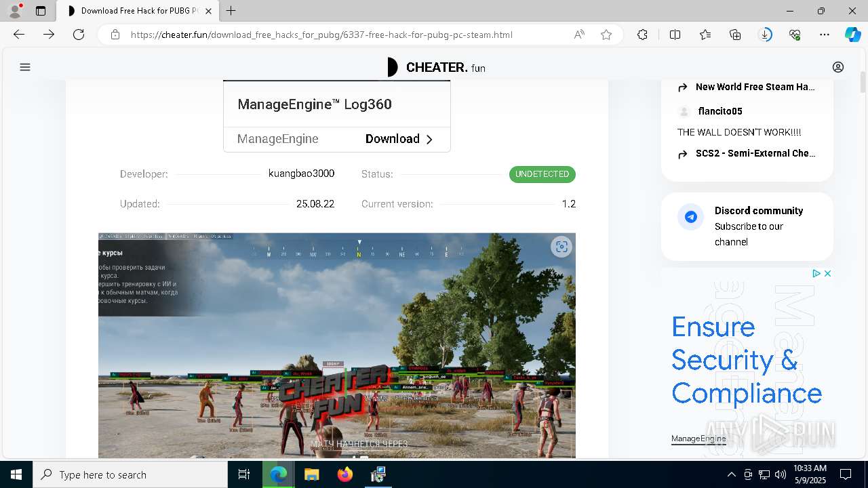
Task: Open the Read Aloud icon
Action: (x=579, y=35)
